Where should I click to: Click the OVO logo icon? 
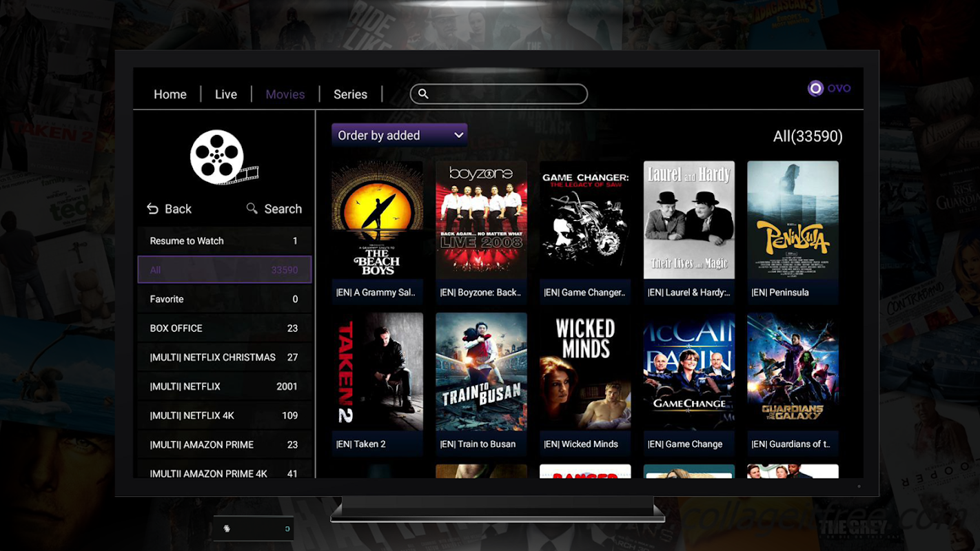pos(815,88)
